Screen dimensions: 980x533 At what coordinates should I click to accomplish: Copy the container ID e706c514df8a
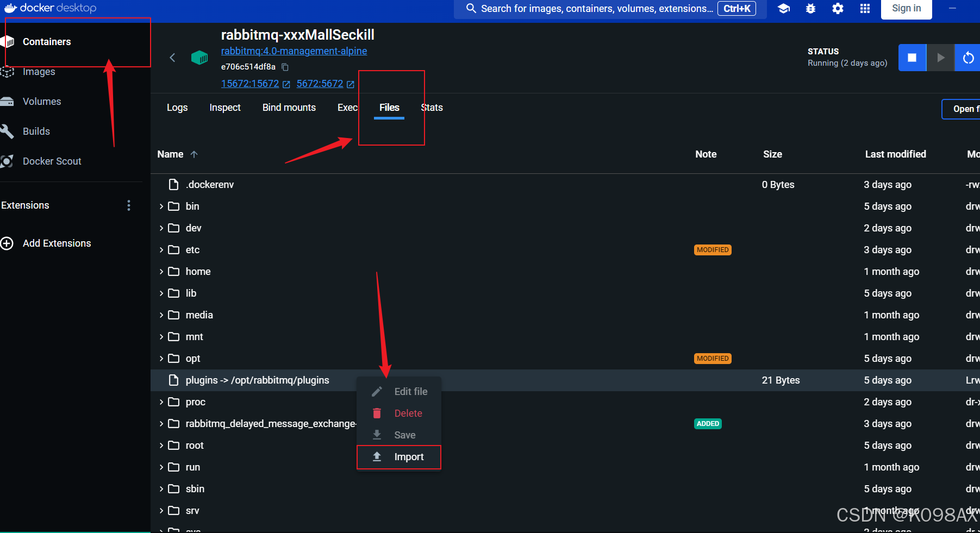pyautogui.click(x=285, y=67)
